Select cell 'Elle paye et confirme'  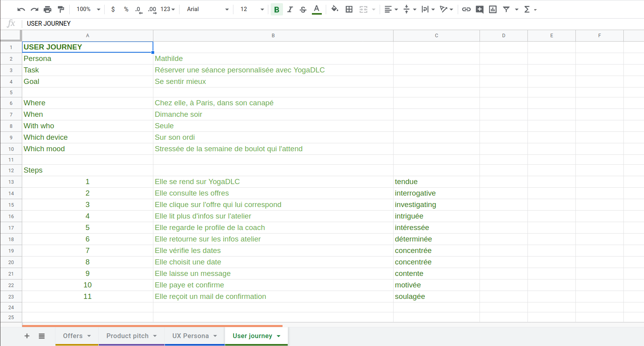(273, 285)
